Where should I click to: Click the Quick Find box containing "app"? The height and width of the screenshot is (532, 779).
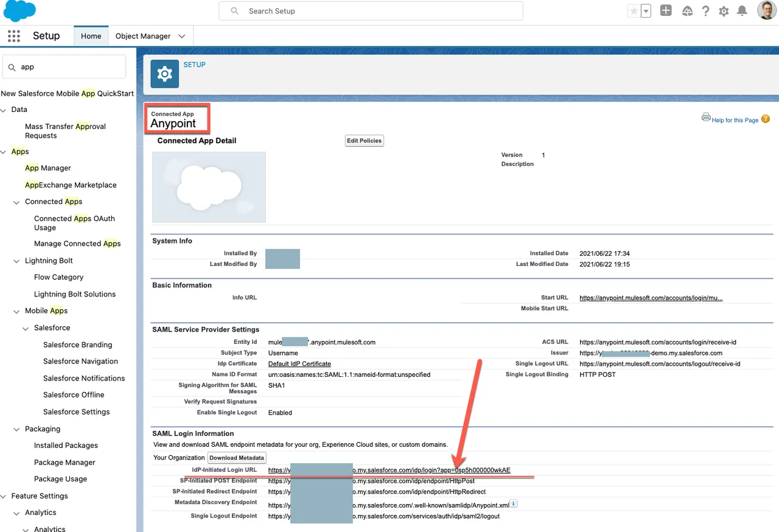point(65,67)
